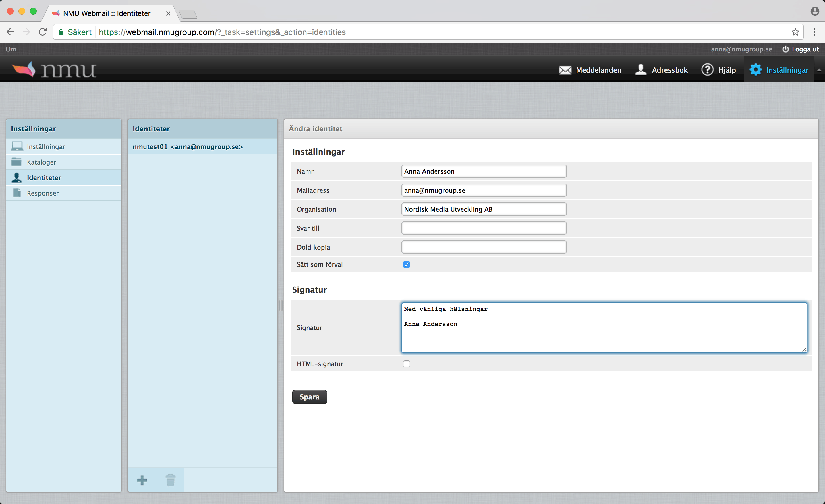
Task: Click the Responser sidebar icon
Action: (18, 193)
